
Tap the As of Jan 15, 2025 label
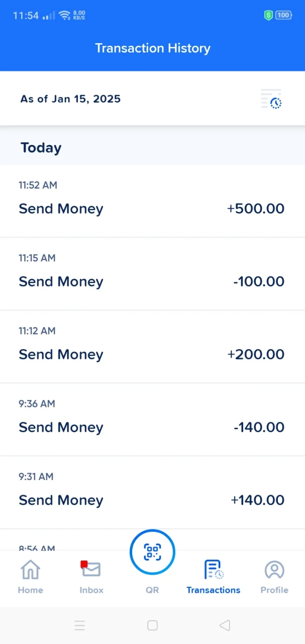70,99
